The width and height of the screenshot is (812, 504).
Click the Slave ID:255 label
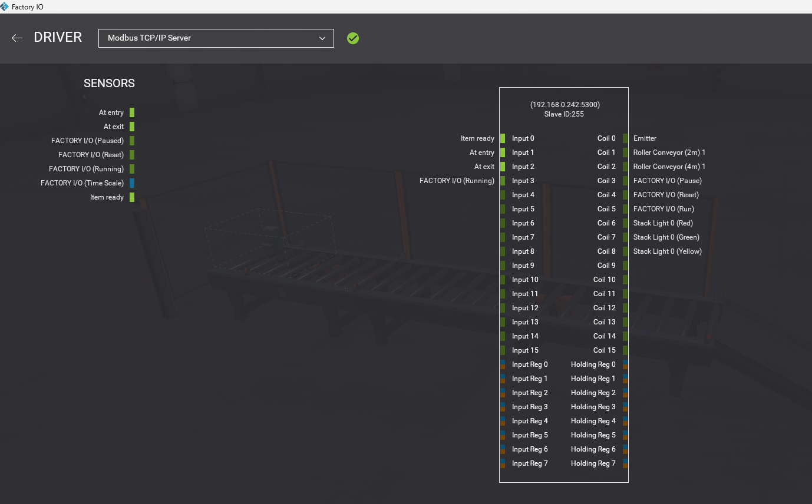[564, 114]
